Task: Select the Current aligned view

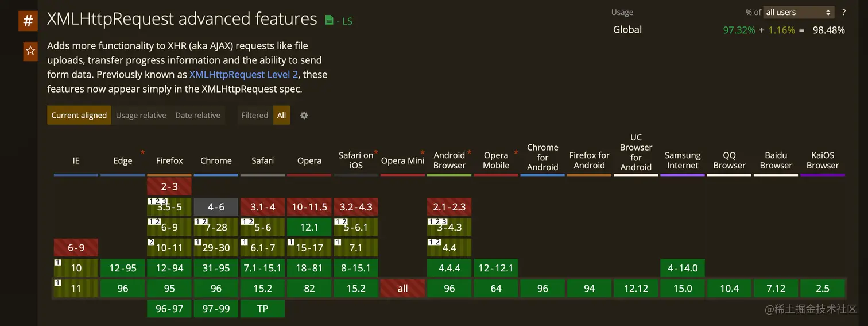Action: point(79,116)
